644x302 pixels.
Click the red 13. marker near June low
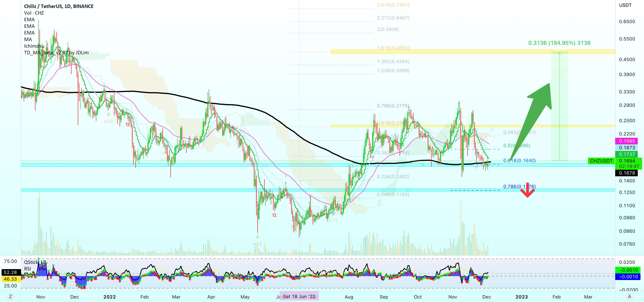click(x=275, y=215)
